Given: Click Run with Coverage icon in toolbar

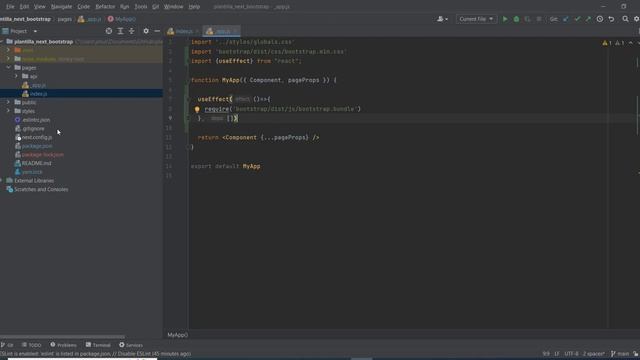Looking at the screenshot, I should [x=528, y=19].
